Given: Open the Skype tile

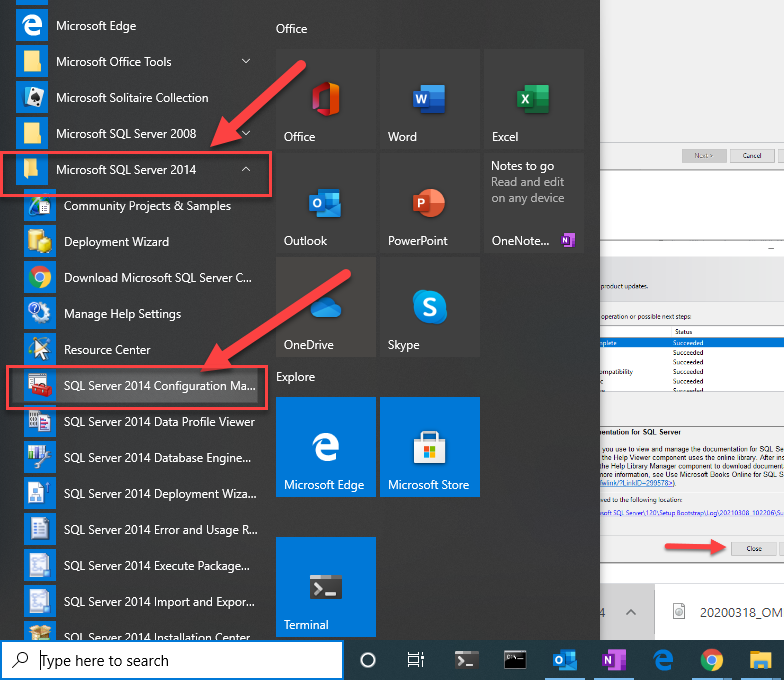Looking at the screenshot, I should 430,307.
